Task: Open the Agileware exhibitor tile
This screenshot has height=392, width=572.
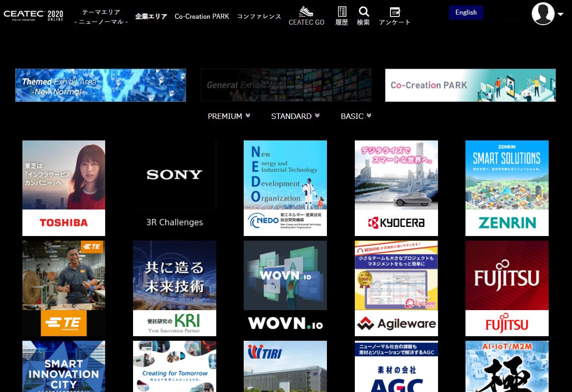Action: click(x=396, y=288)
